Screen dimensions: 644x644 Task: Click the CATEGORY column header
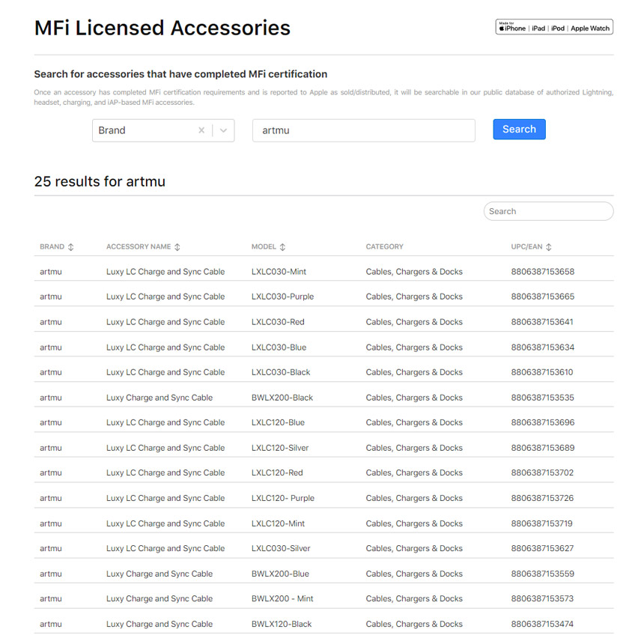click(x=384, y=246)
